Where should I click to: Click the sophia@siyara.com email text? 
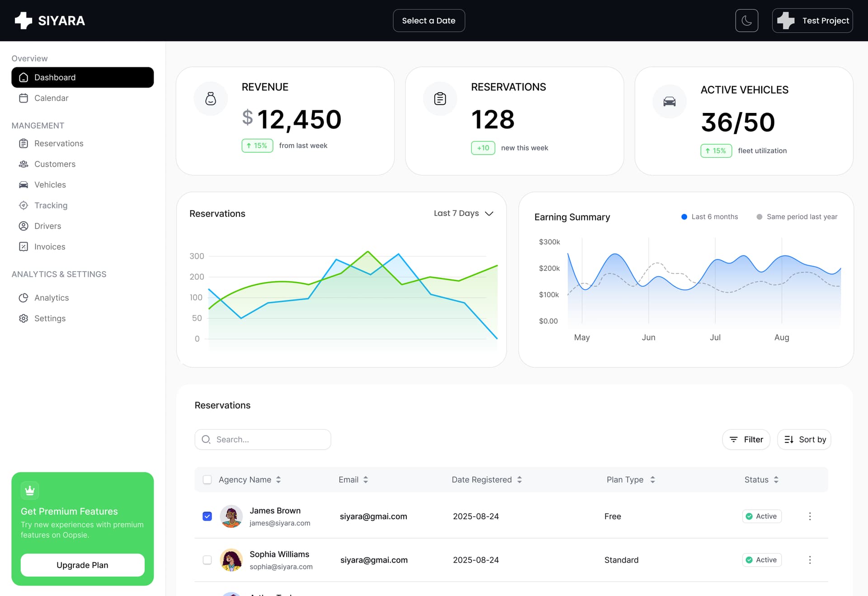click(281, 567)
